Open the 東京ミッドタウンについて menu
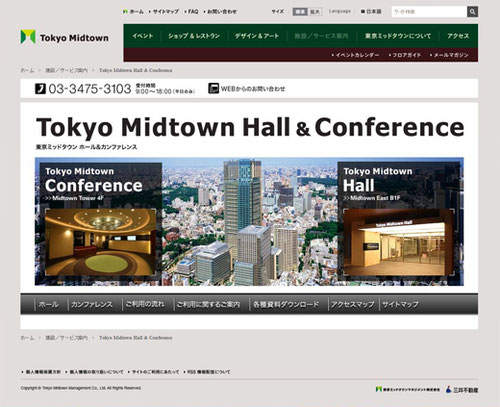The image size is (500, 407). point(398,36)
